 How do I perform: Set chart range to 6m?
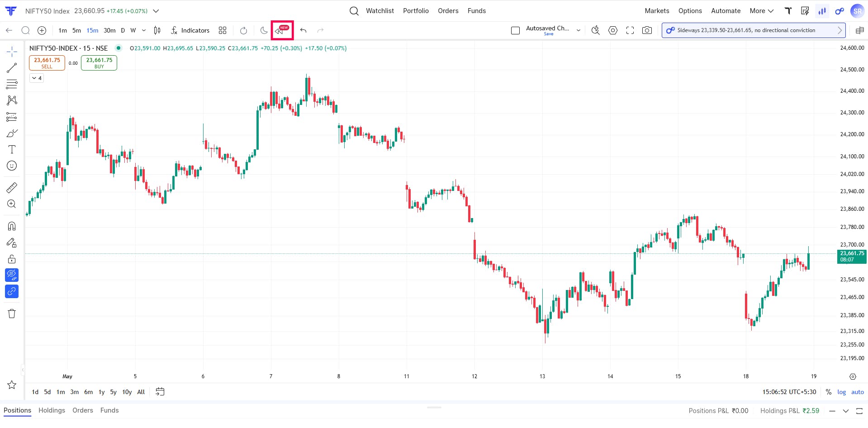[x=88, y=392]
